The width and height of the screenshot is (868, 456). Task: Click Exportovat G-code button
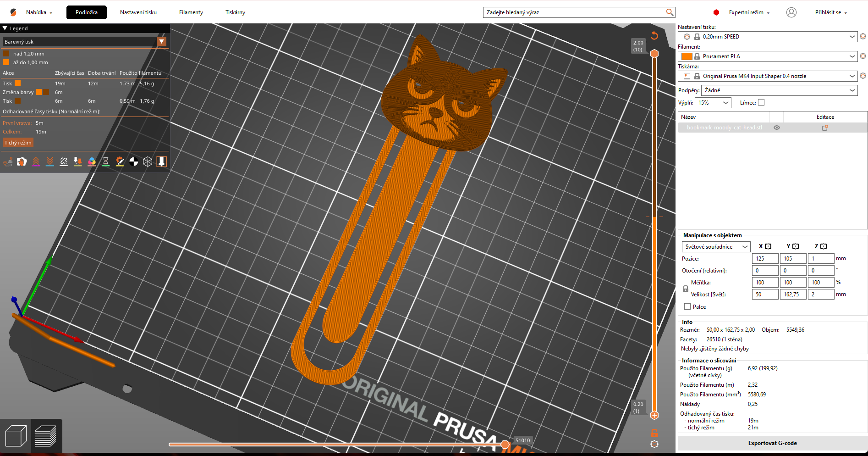coord(772,443)
